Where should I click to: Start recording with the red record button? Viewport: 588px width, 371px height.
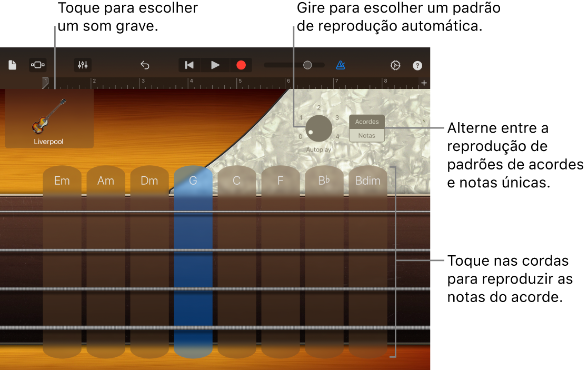pos(241,65)
